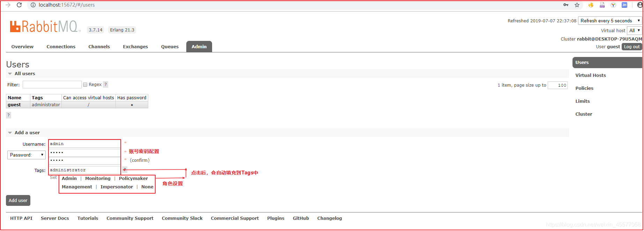Open the GitHub footer link
Screen dimensions: 644x231
tap(301, 218)
